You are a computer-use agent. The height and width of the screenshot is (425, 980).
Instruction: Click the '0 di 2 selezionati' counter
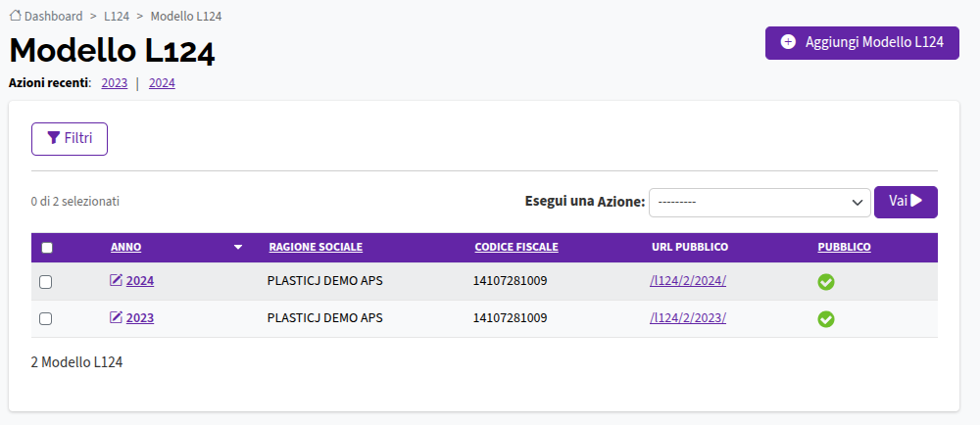(75, 202)
